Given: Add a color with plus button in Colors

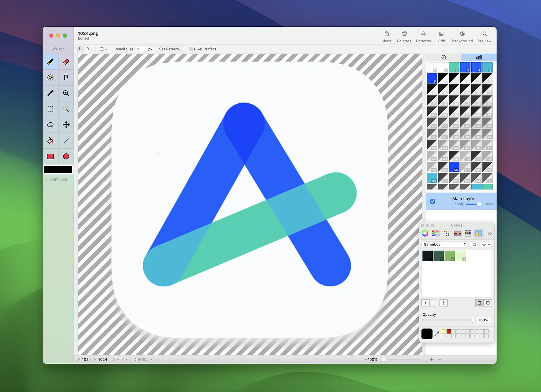Looking at the screenshot, I should [425, 303].
